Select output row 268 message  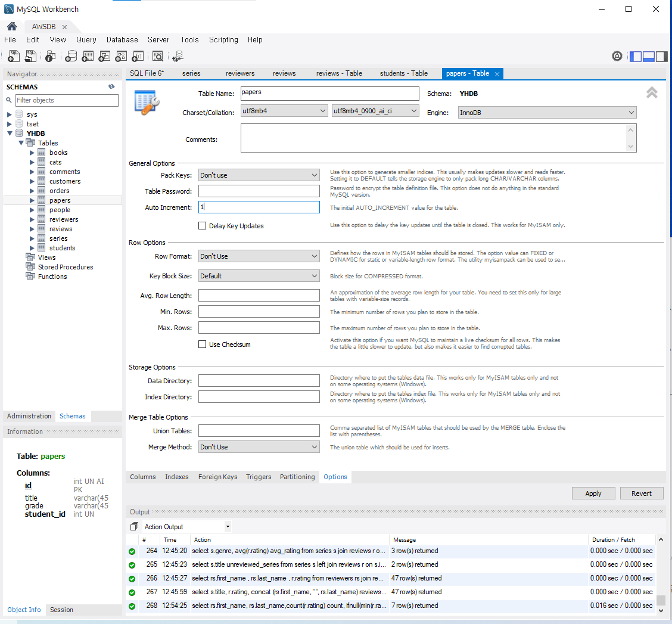click(x=415, y=605)
